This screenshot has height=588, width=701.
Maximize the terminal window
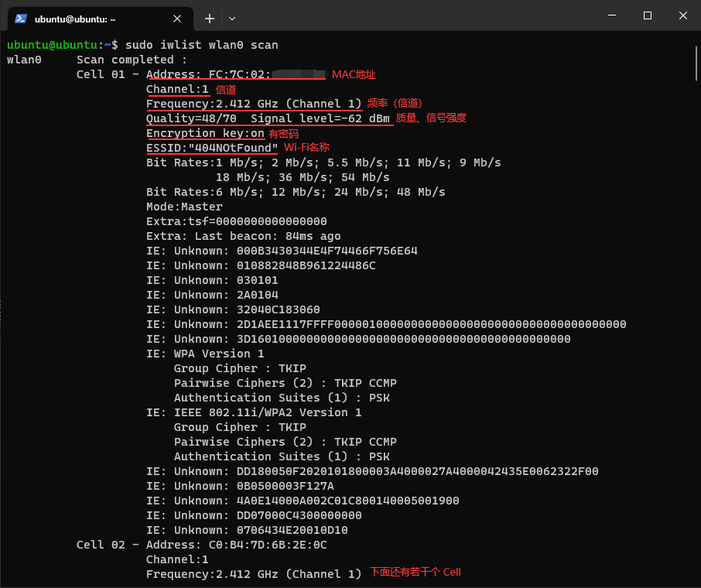pyautogui.click(x=648, y=15)
